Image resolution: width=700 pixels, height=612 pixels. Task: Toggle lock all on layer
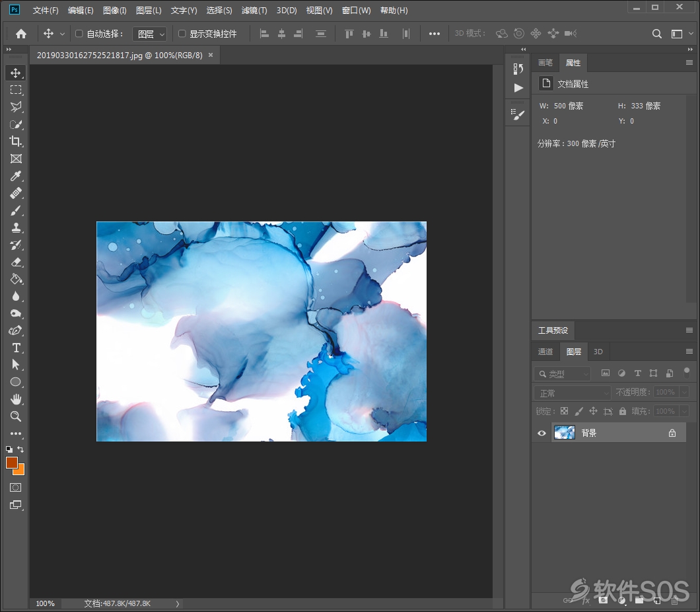(622, 411)
